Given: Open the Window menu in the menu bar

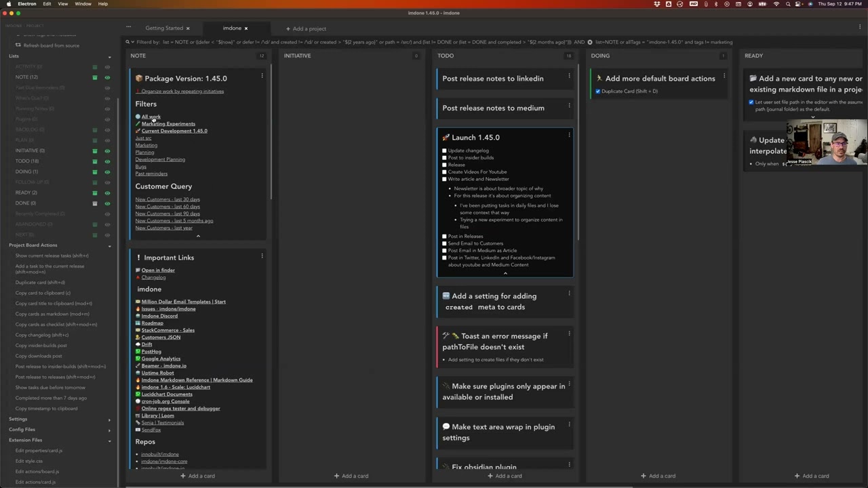Looking at the screenshot, I should pos(83,4).
